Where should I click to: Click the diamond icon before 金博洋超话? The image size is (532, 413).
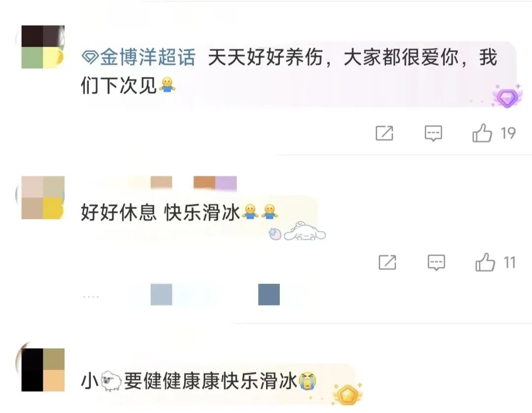(x=90, y=57)
